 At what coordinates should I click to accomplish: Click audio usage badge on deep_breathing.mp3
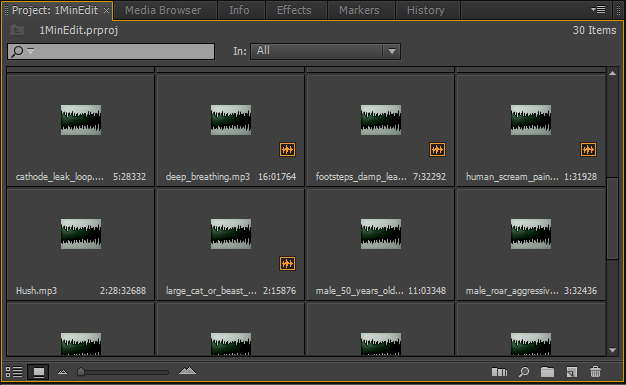tap(287, 150)
